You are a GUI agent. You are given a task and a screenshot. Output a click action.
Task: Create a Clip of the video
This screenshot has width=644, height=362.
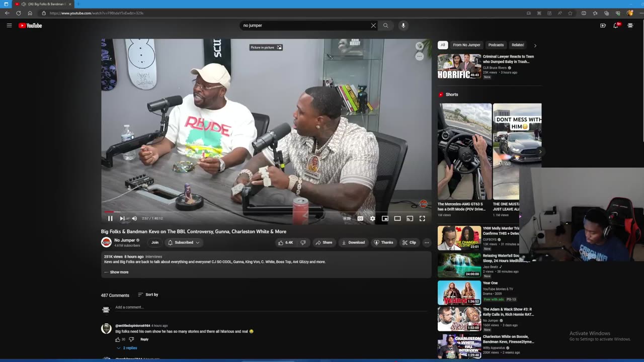409,242
